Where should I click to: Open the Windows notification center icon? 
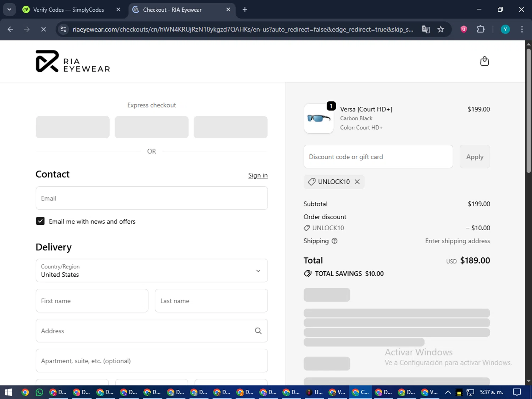(517, 392)
